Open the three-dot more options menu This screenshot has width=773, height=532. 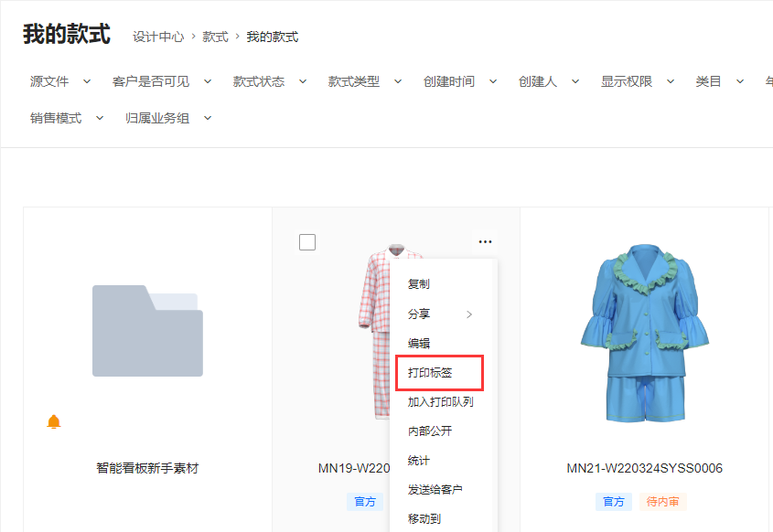coord(485,241)
